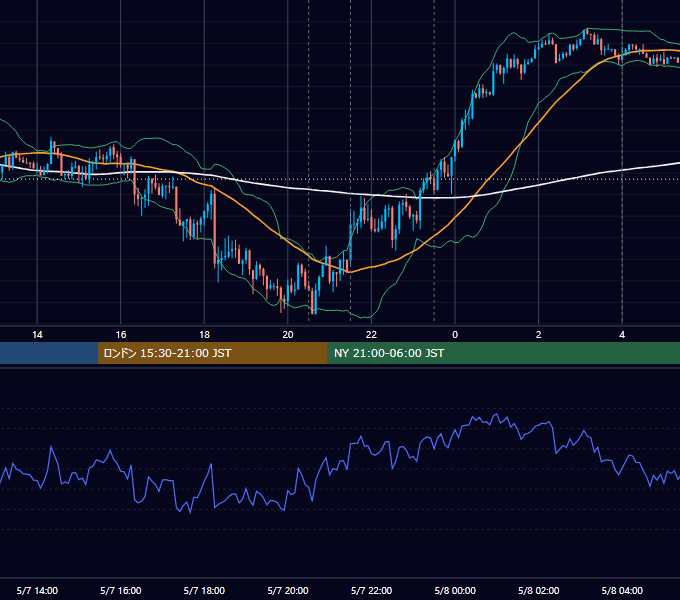Viewport: 680px width, 600px height.
Task: Click the blue session bar before ロンドン
Action: tap(49, 353)
